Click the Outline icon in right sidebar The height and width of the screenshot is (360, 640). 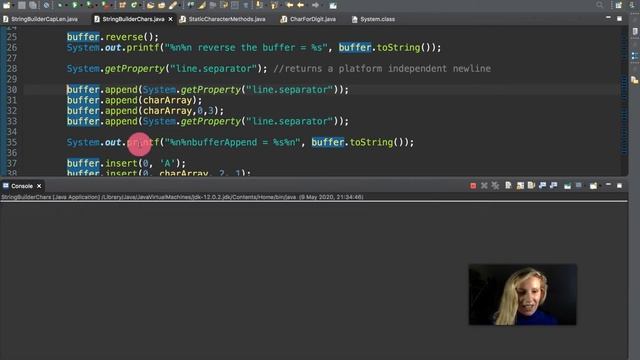pos(635,56)
